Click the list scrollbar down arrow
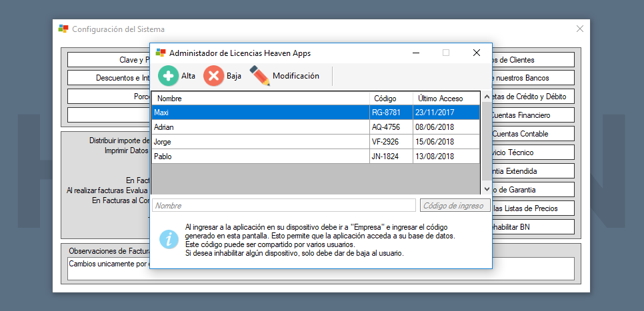This screenshot has height=311, width=644. point(487,189)
